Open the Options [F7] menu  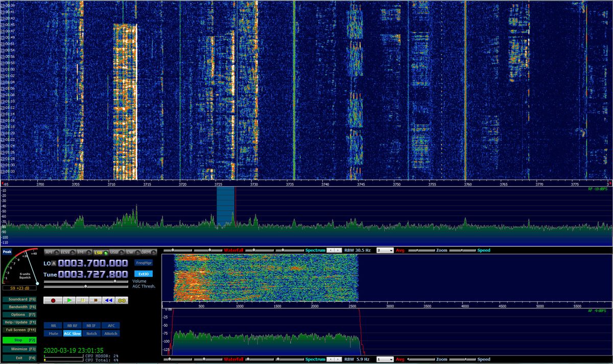[19, 314]
